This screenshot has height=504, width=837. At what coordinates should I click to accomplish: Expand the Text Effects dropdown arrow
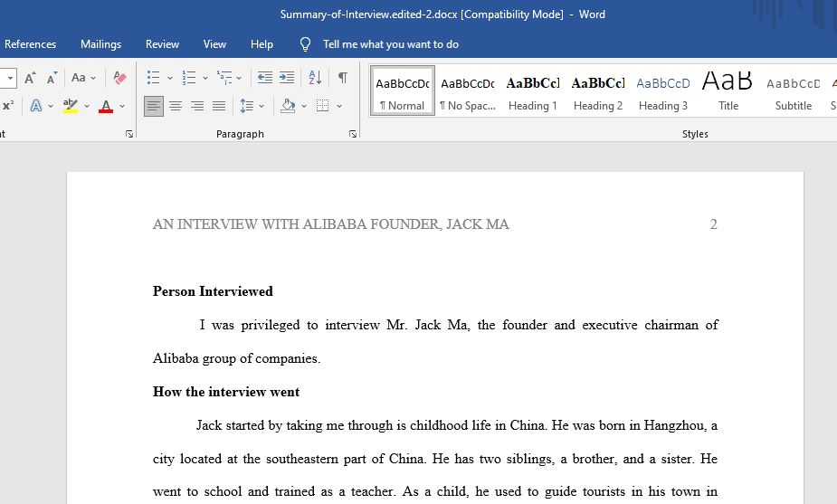tap(50, 106)
